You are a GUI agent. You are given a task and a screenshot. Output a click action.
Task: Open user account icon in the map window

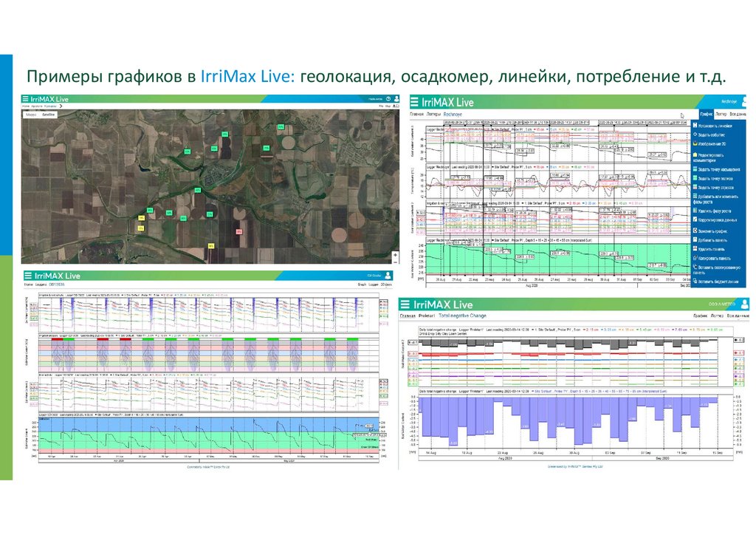click(396, 99)
